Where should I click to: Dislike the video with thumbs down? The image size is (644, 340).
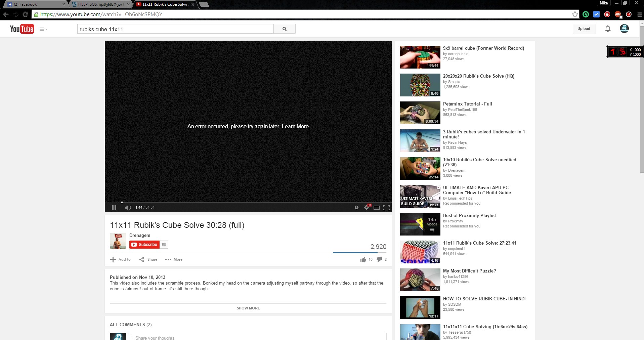[379, 259]
